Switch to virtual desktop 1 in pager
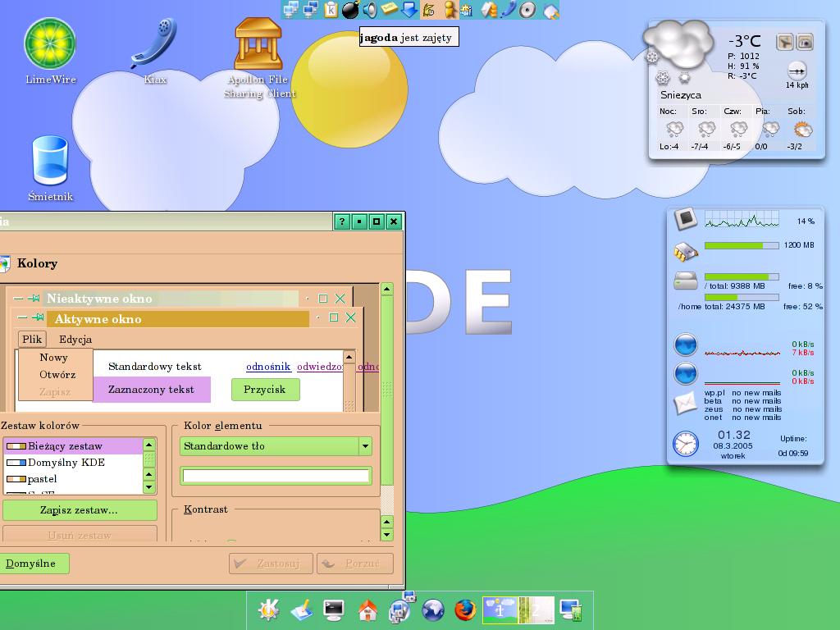 [500, 609]
